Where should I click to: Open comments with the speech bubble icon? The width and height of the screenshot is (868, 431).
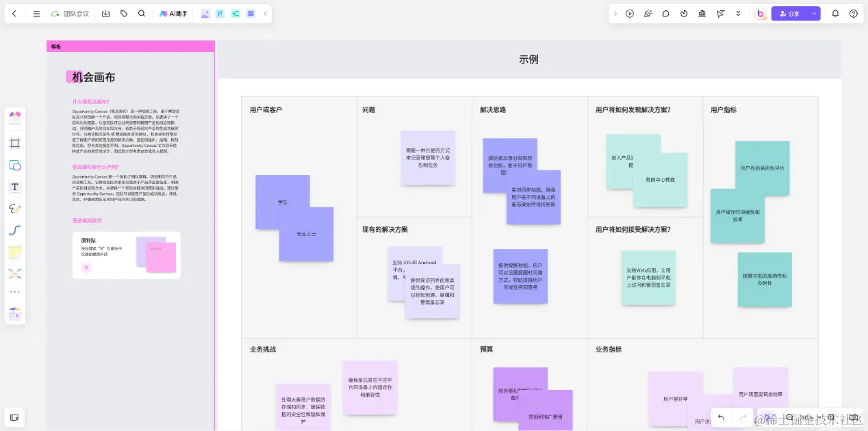665,14
